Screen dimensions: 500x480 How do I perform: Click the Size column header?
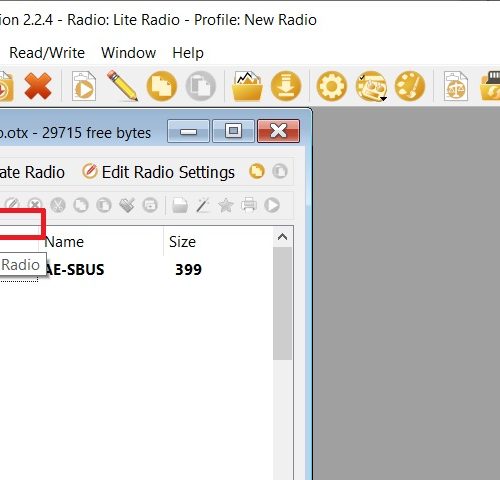click(182, 242)
